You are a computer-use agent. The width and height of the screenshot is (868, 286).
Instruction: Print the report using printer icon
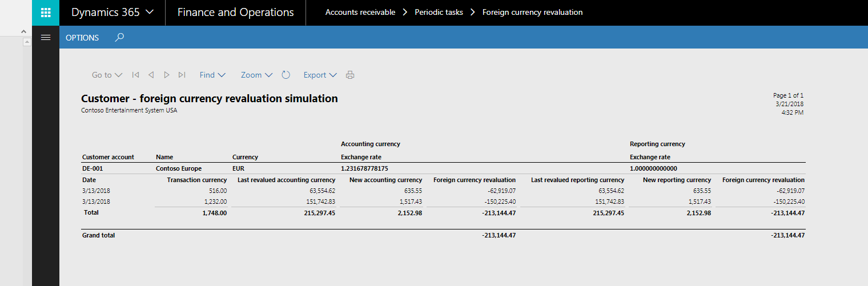pos(350,75)
